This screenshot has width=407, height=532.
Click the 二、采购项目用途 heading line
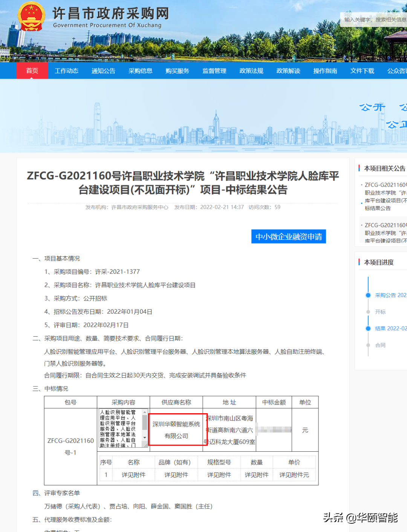click(108, 338)
